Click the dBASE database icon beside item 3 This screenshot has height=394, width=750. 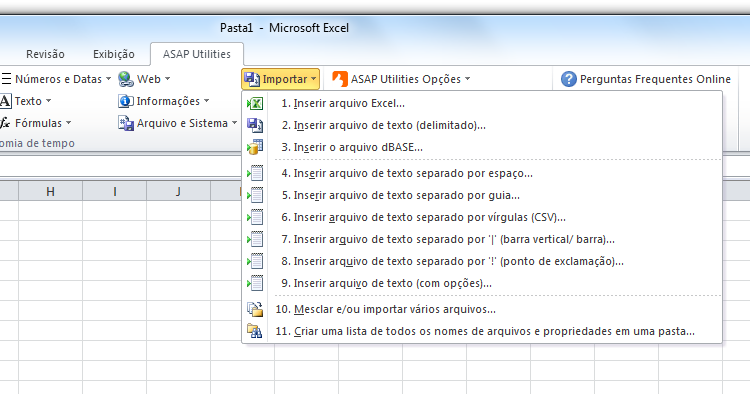pyautogui.click(x=255, y=147)
